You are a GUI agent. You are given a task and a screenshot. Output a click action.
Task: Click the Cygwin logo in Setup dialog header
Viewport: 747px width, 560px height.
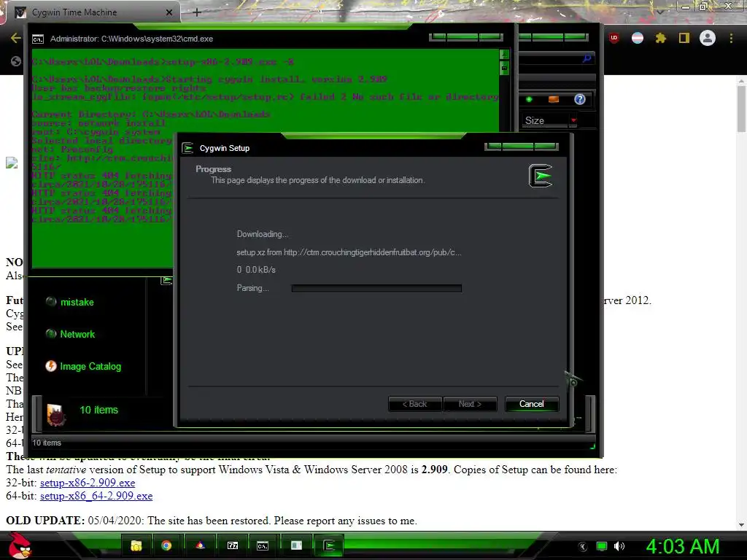[x=541, y=176]
